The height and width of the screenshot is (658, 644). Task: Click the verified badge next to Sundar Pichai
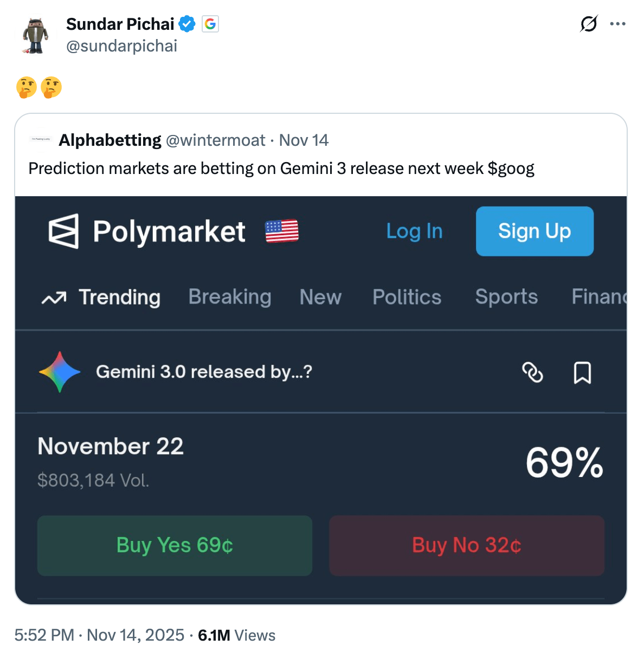187,24
